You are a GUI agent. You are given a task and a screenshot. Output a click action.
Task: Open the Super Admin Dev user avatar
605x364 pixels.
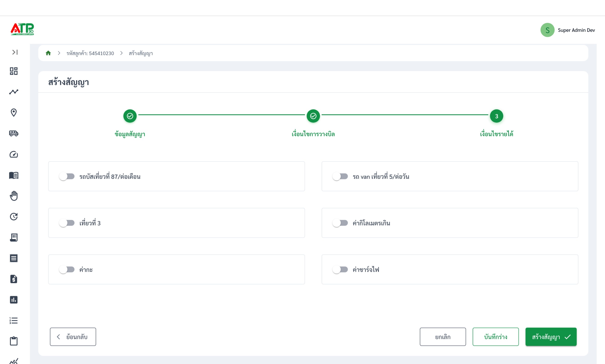click(x=547, y=30)
